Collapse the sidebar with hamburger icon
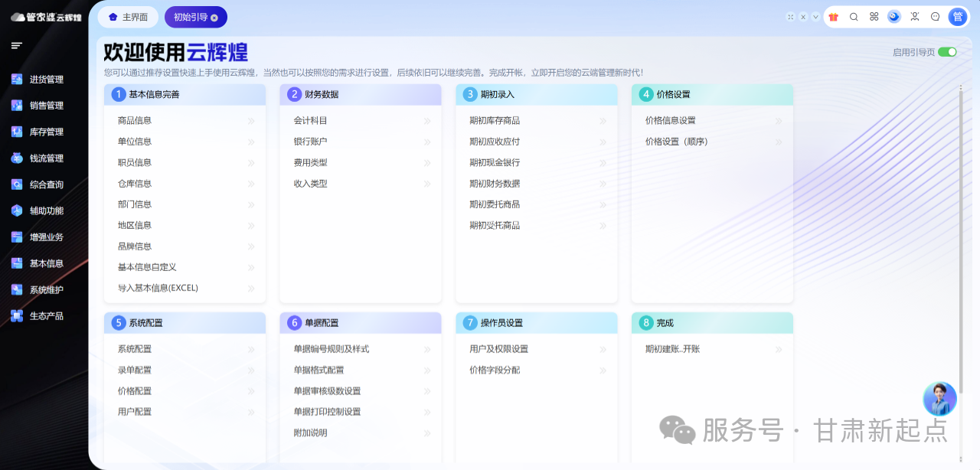The width and height of the screenshot is (980, 470). coord(17,46)
